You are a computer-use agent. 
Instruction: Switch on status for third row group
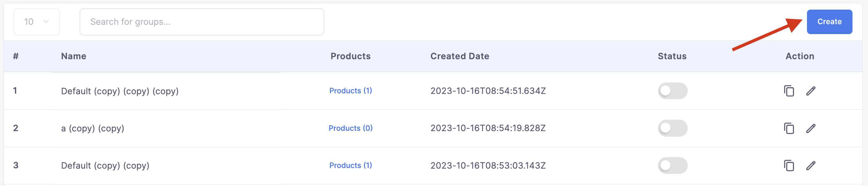coord(673,166)
